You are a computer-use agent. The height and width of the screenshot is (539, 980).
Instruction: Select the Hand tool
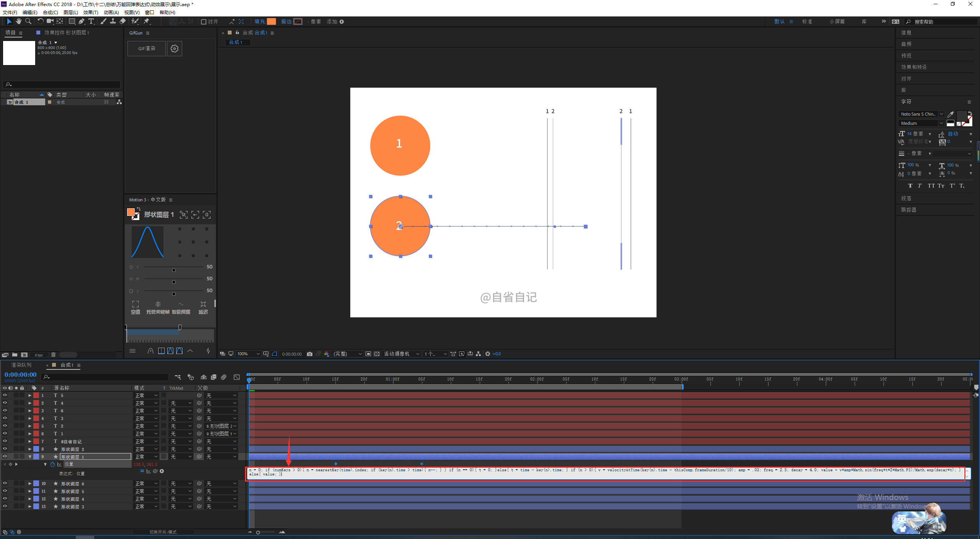coord(18,21)
